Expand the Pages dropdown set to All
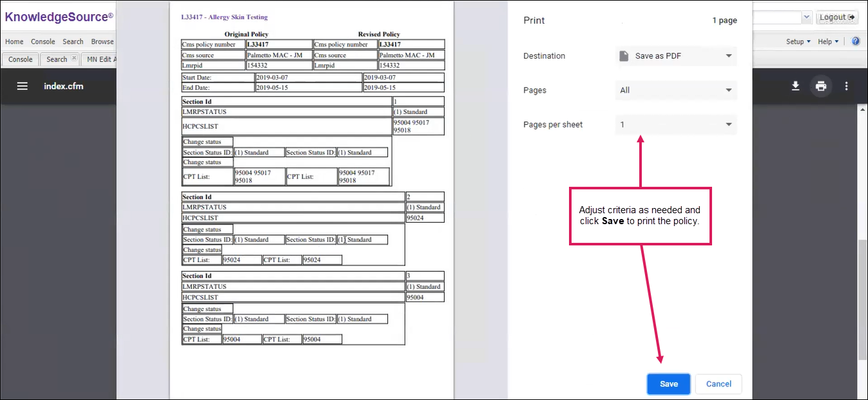The image size is (868, 400). pyautogui.click(x=676, y=90)
